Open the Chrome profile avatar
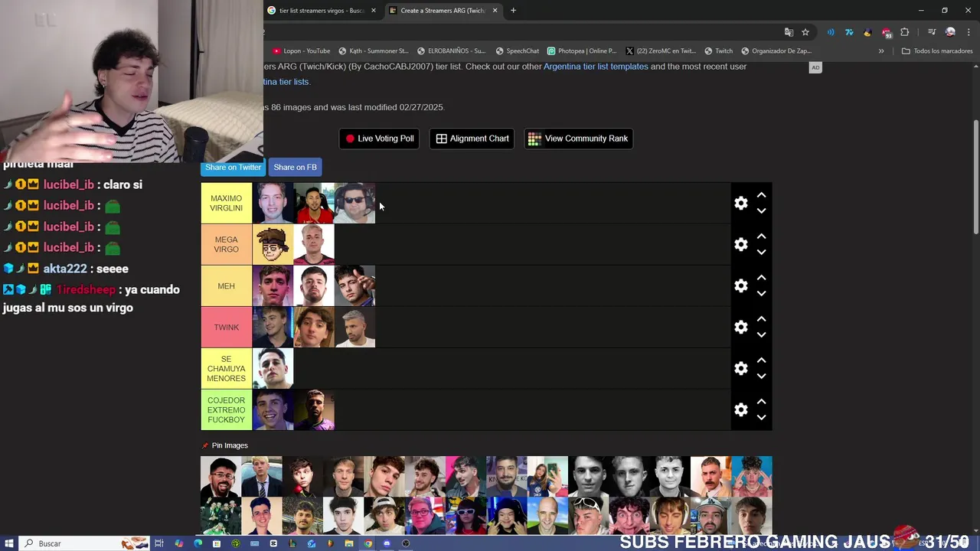Viewport: 980px width, 551px height. pyautogui.click(x=950, y=32)
